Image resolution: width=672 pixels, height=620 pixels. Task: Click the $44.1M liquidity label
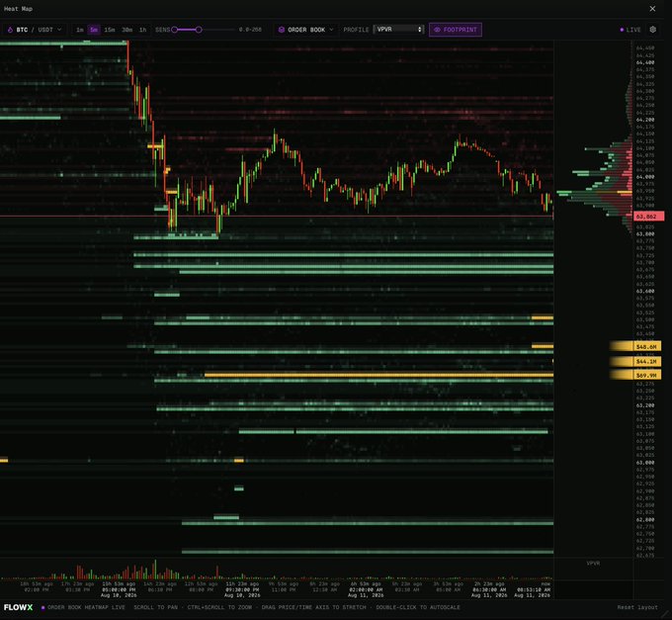(x=647, y=362)
